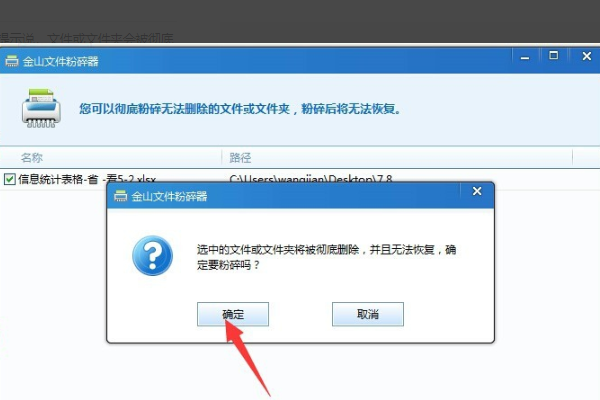
Task: Click the dialog's 金山文件粉碎器 title text
Action: (x=169, y=196)
